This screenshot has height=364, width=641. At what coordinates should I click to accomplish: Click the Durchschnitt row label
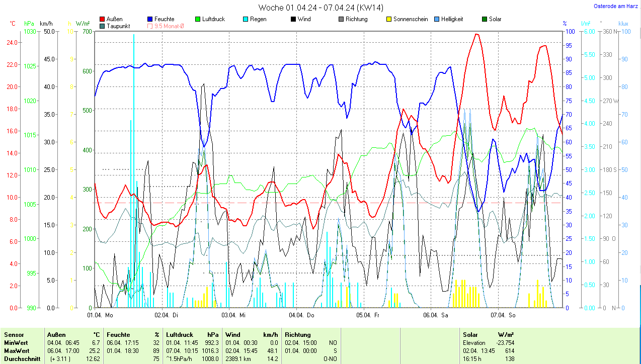22,359
